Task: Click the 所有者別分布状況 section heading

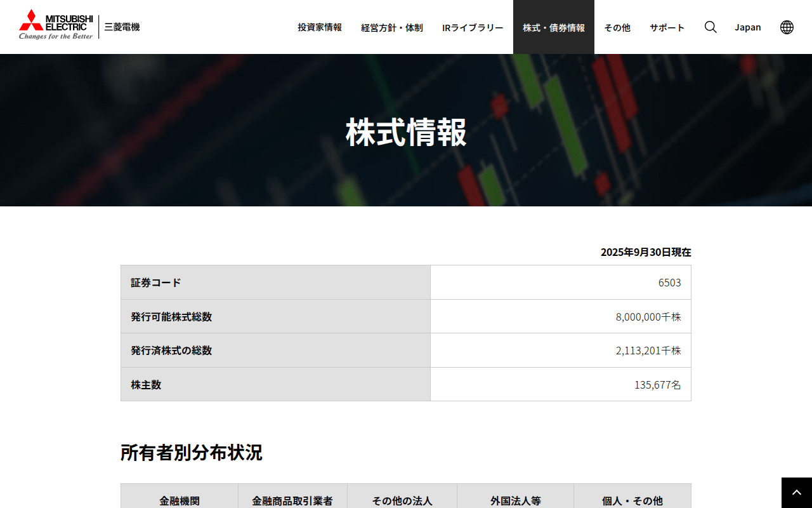Action: (x=192, y=453)
